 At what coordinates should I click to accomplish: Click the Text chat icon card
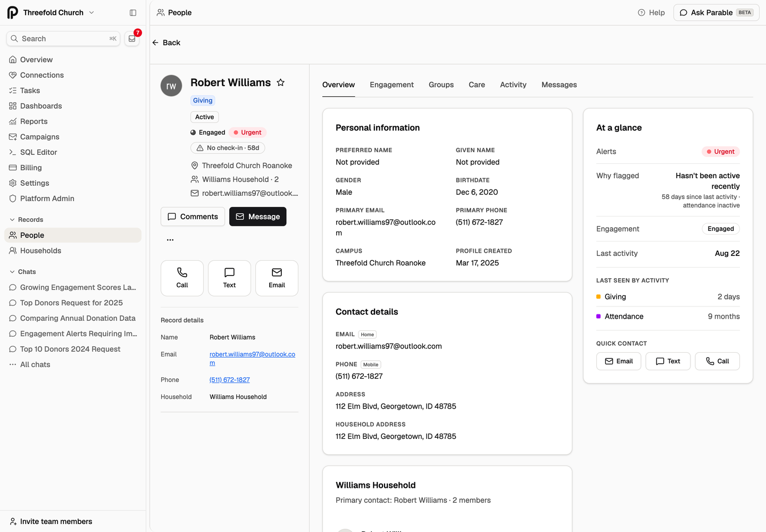pyautogui.click(x=229, y=278)
